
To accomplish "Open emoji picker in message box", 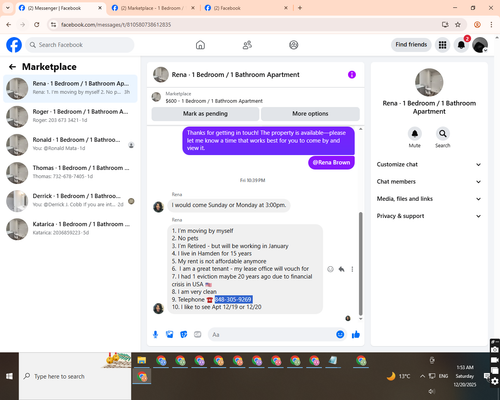I will coord(340,334).
